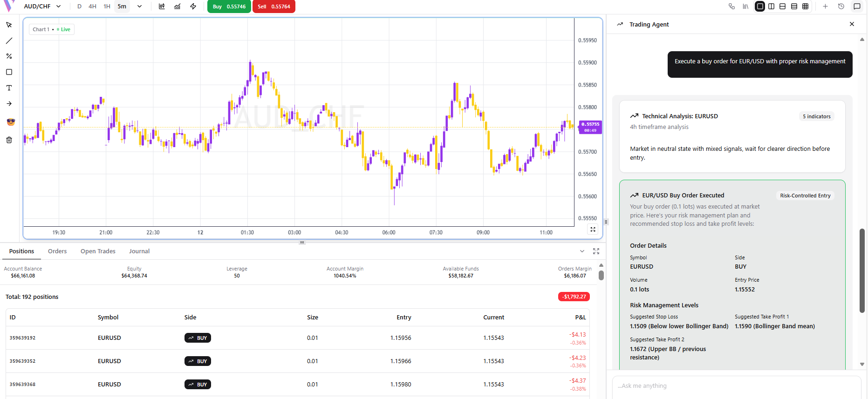The height and width of the screenshot is (399, 868).
Task: Select the trend line drawing tool
Action: 9,41
